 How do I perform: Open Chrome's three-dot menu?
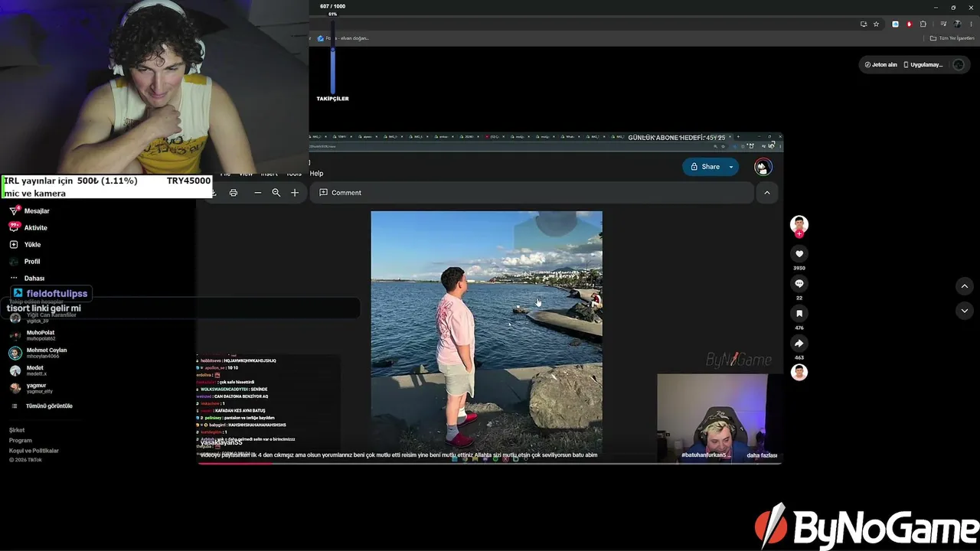click(971, 24)
